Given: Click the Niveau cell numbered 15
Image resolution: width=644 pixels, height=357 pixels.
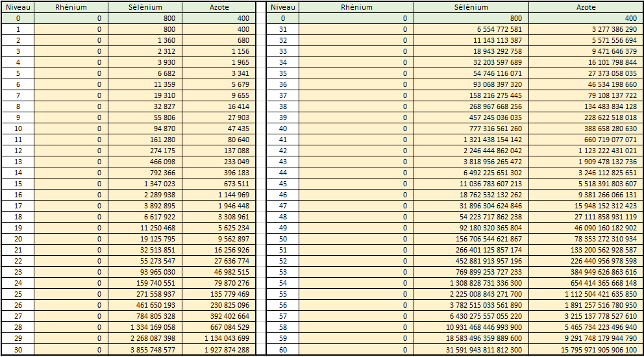Looking at the screenshot, I should coord(18,184).
